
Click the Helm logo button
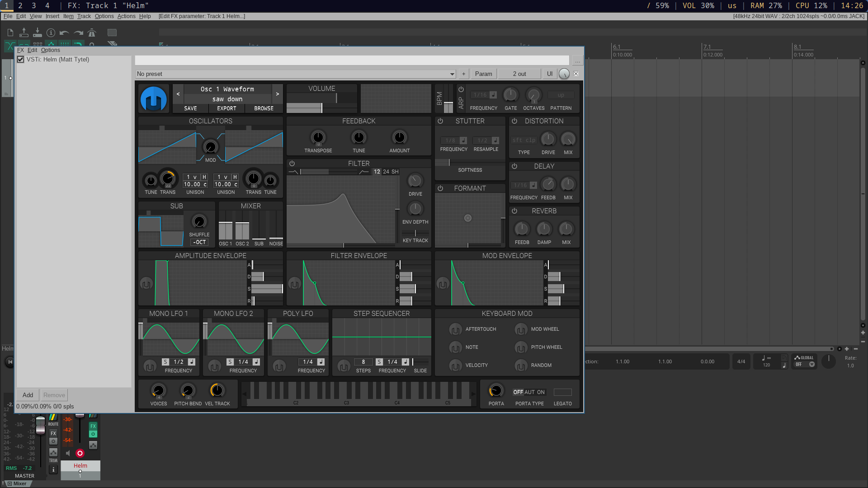click(154, 99)
